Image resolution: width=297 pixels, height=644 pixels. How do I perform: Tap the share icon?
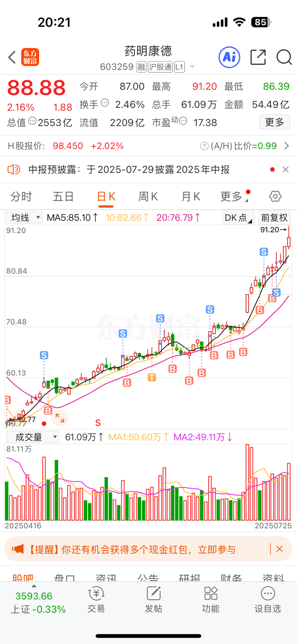pyautogui.click(x=258, y=57)
